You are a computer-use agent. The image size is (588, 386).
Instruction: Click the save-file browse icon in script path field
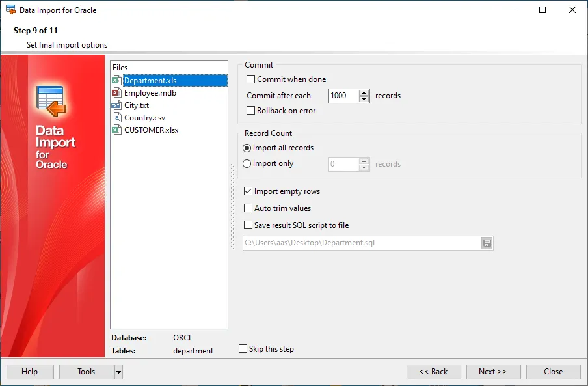coord(487,243)
